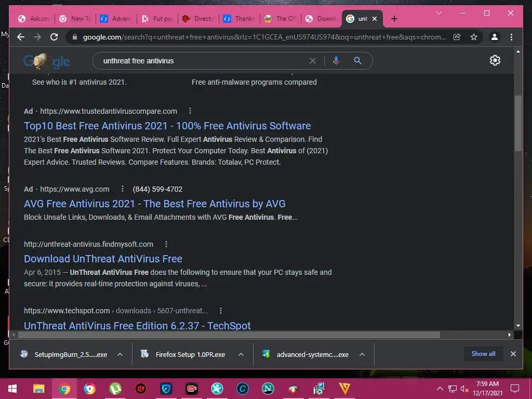This screenshot has width=532, height=399.
Task: Switch to the Thanks tab
Action: pyautogui.click(x=240, y=19)
